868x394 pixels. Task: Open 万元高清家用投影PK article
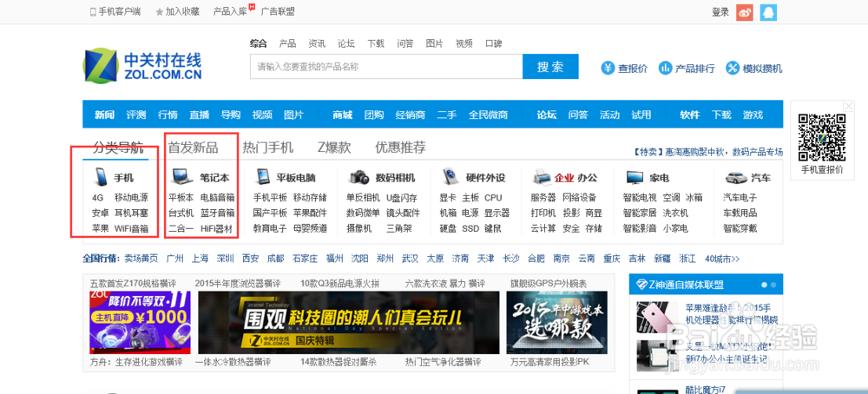point(549,363)
